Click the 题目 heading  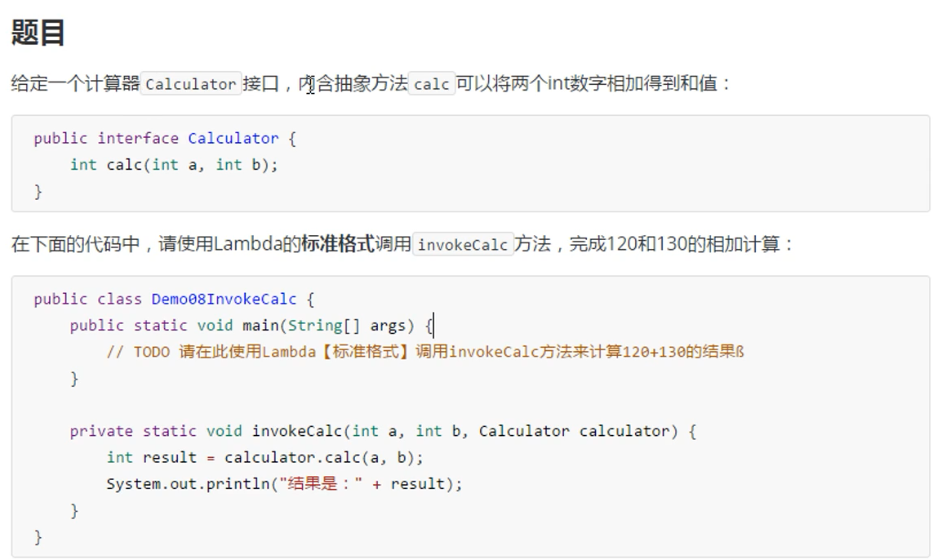point(38,33)
